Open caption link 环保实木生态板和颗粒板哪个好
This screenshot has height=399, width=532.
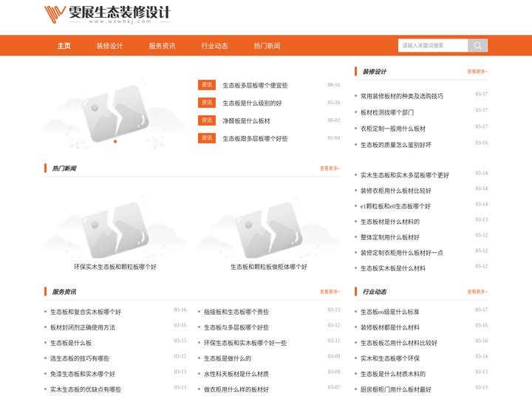(x=115, y=267)
